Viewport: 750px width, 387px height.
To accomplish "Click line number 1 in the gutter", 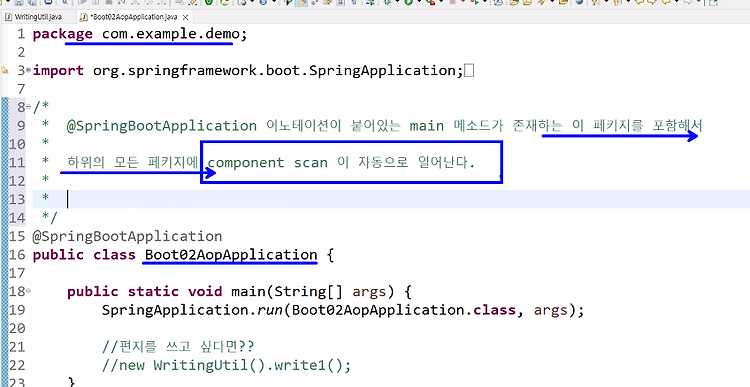I will tap(20, 34).
